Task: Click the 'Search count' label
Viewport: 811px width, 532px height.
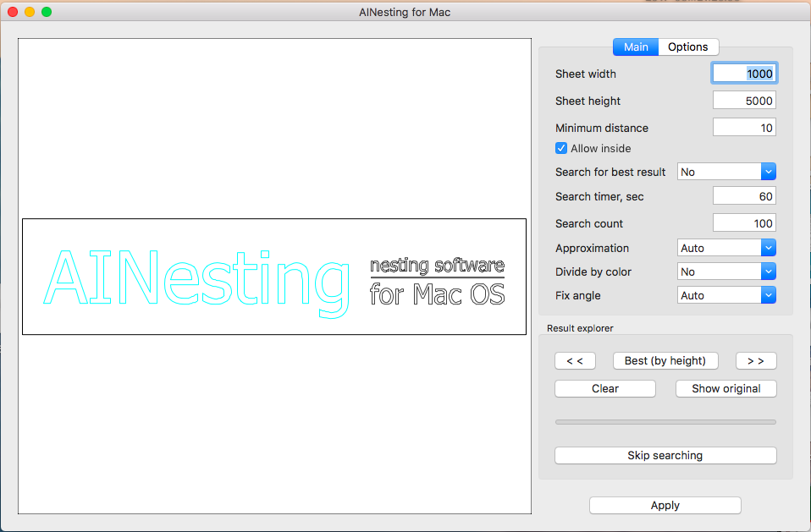Action: click(589, 223)
